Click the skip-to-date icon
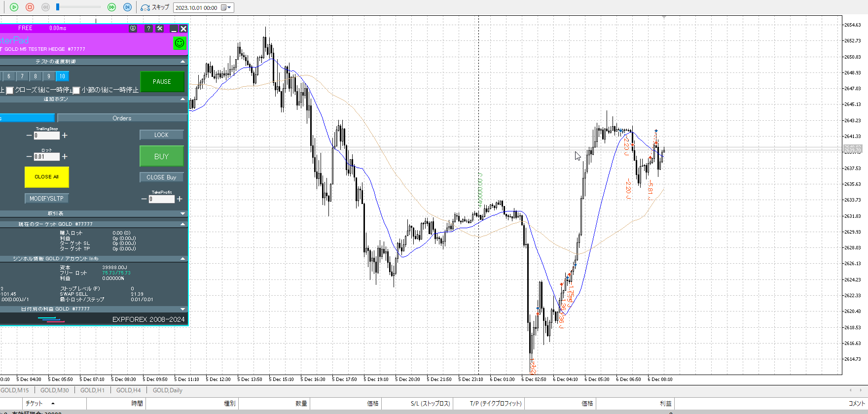Viewport: 868px width, 414px height. click(145, 7)
